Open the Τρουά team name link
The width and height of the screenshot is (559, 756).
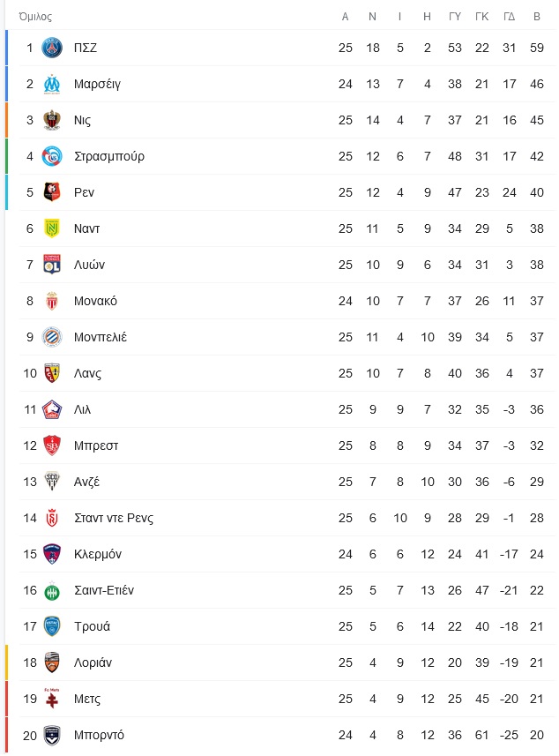pos(92,626)
